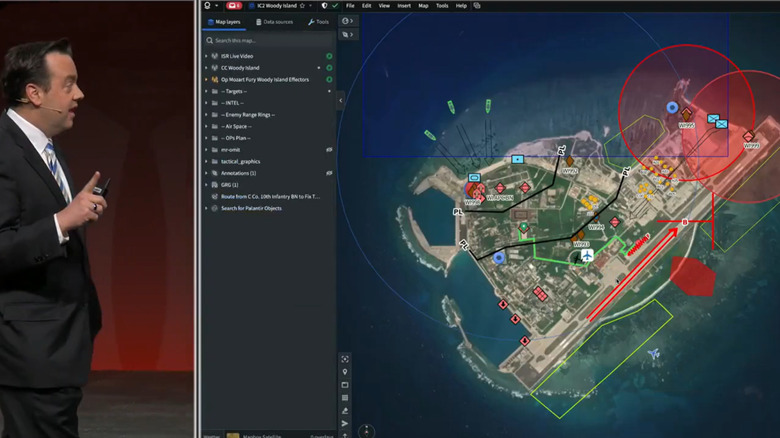Switch to the Tools panel tab
Image resolution: width=780 pixels, height=438 pixels.
[318, 22]
